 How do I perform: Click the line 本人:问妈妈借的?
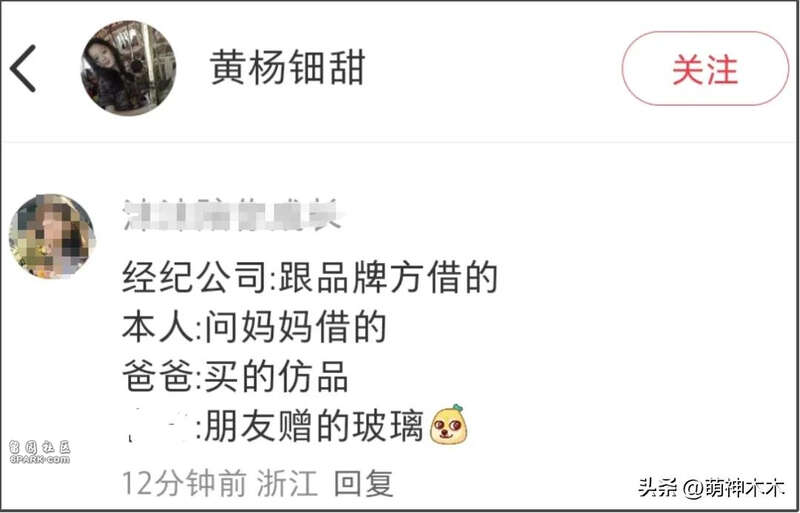(254, 327)
